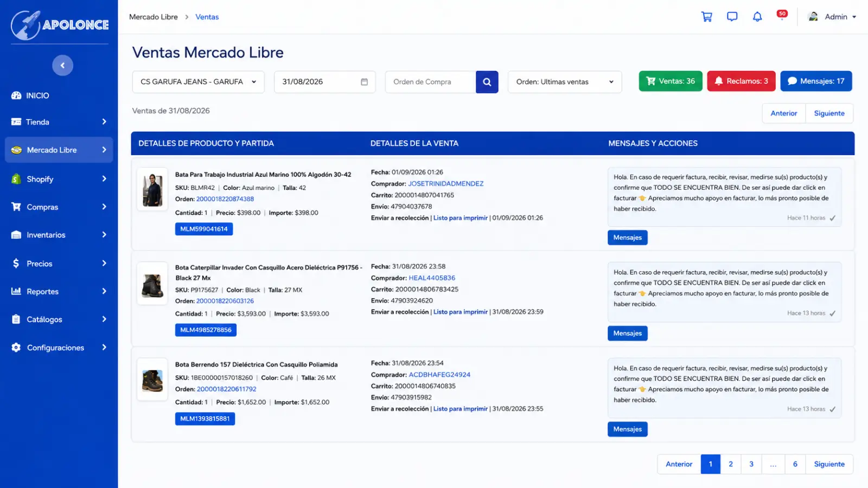Open buyer ACDBHAFEG24924 link

[439, 375]
